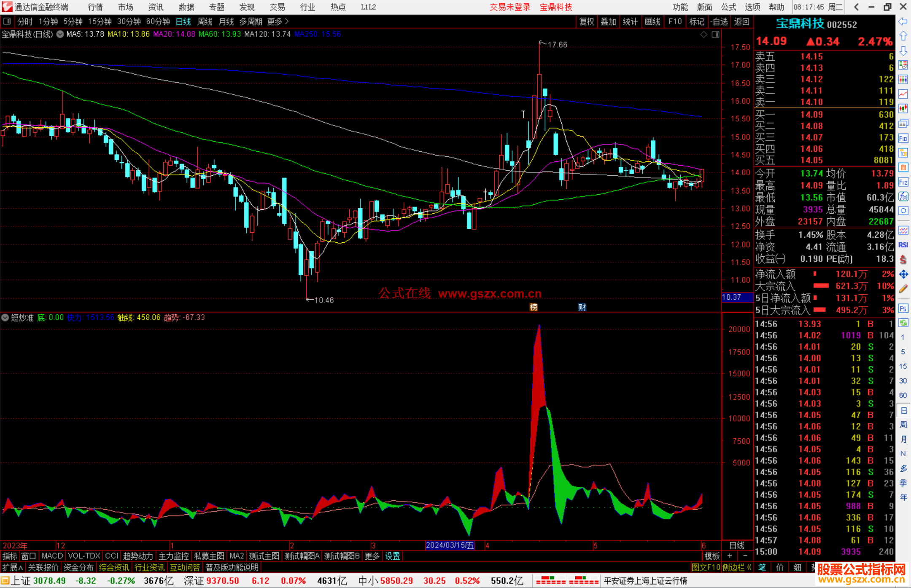The image size is (911, 588).
Task: Select the MACD indicator tab
Action: 52,556
